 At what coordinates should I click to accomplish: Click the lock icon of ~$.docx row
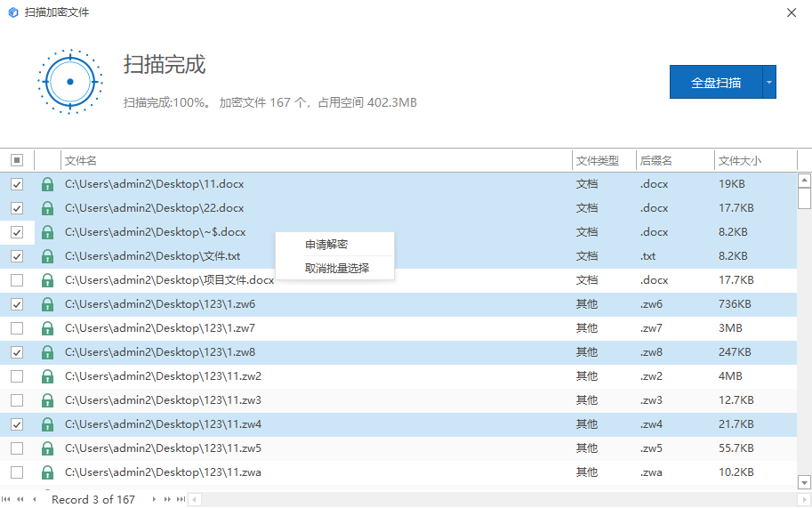click(47, 232)
